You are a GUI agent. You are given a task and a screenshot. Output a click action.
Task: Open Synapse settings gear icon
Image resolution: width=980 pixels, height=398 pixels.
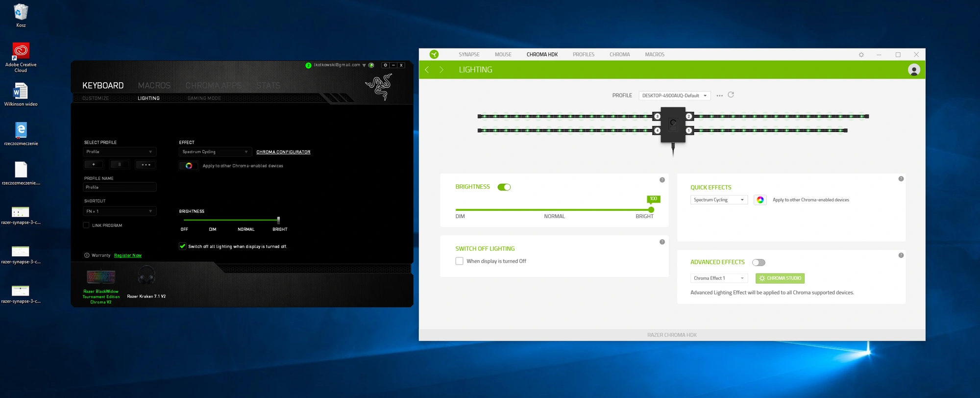pyautogui.click(x=861, y=54)
